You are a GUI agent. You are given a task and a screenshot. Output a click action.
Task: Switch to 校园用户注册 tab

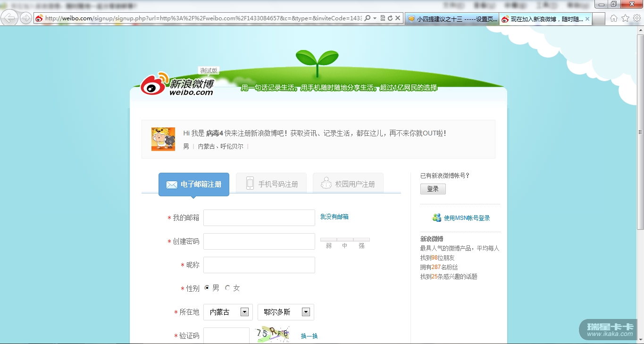pos(348,183)
